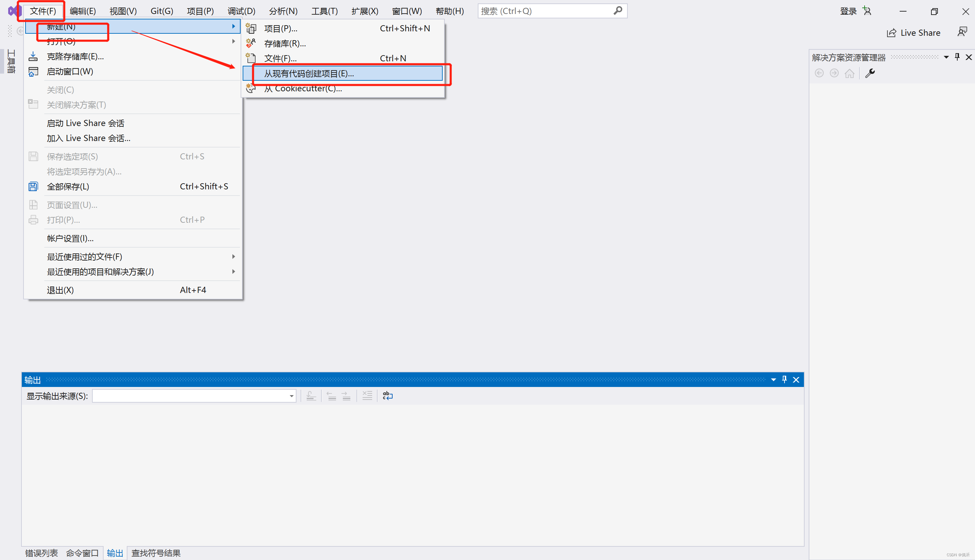This screenshot has width=975, height=560.
Task: Open the 输出 panel window options dropdown
Action: point(773,380)
